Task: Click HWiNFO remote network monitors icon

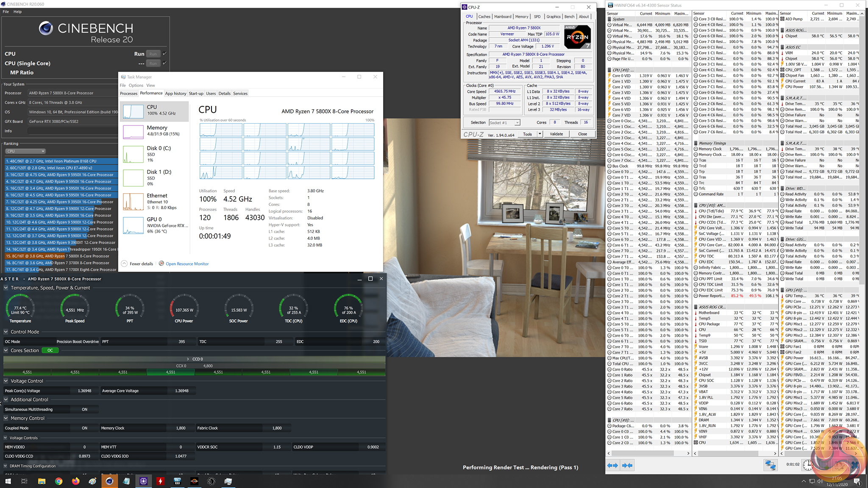Action: 770,465
